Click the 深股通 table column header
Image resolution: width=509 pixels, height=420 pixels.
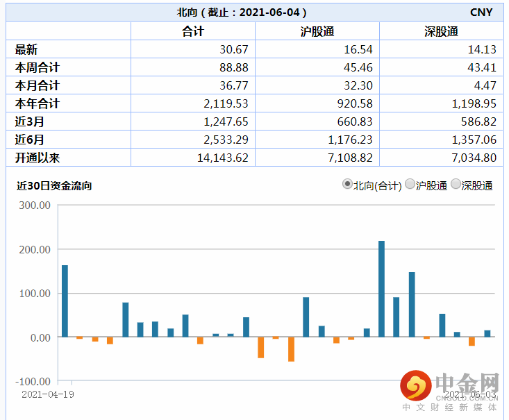click(441, 32)
